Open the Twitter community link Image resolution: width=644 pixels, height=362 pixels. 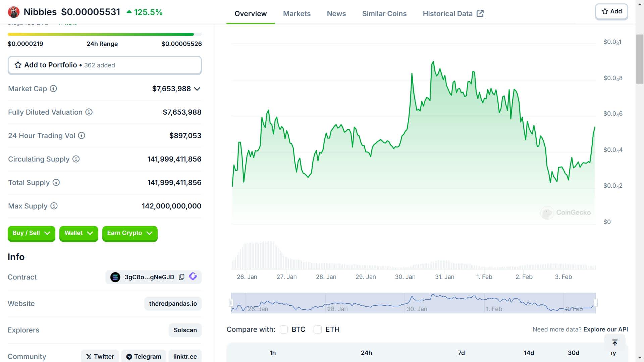point(100,356)
